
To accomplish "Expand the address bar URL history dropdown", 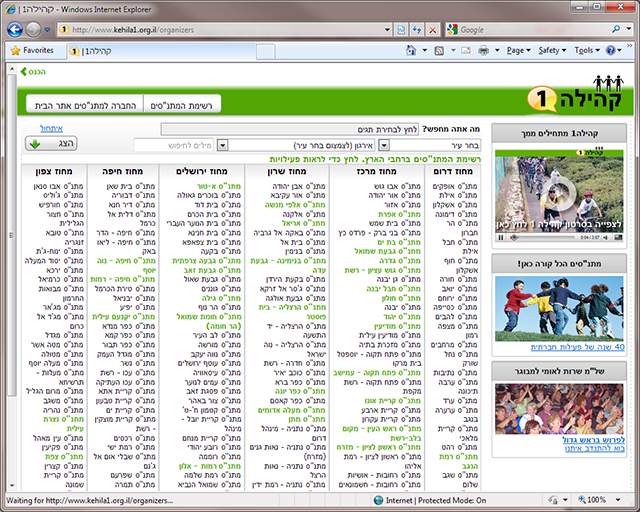I will pyautogui.click(x=387, y=30).
